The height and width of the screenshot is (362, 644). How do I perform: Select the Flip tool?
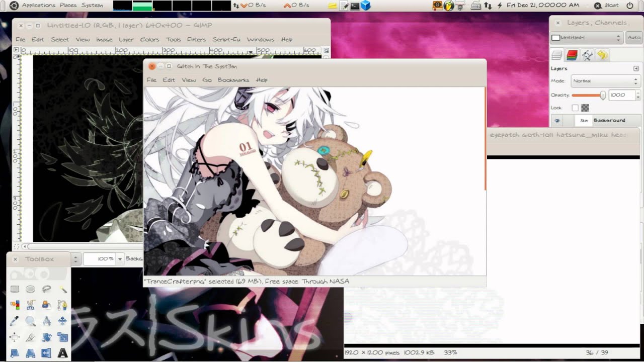pos(47,353)
